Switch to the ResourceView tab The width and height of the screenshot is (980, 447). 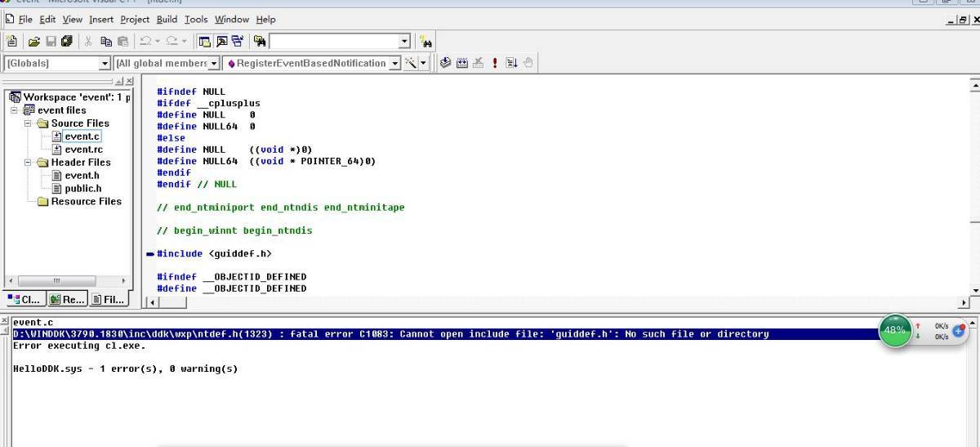(66, 299)
